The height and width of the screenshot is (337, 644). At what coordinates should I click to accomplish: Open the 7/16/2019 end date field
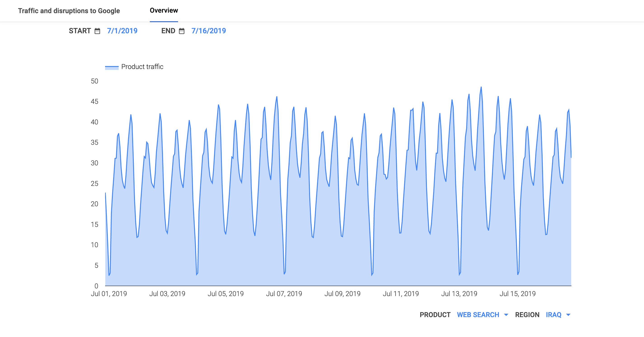(209, 31)
